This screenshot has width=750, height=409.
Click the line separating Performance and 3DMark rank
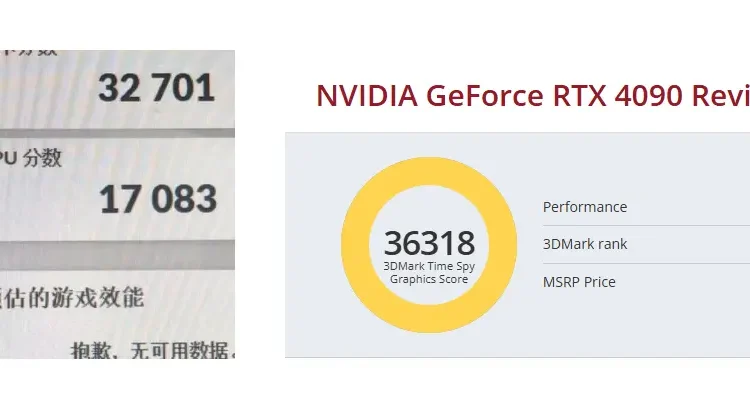646,225
